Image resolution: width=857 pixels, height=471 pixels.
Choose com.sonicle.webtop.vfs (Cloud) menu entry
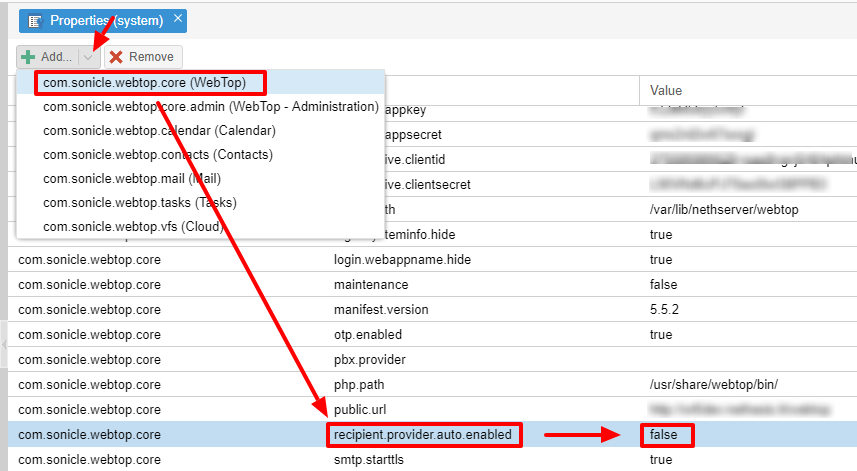200,226
